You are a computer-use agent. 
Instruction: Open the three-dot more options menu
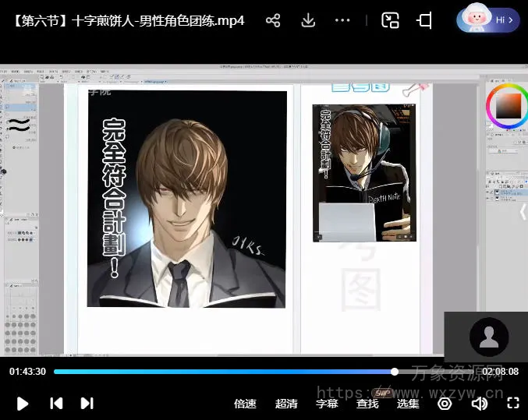pos(342,21)
